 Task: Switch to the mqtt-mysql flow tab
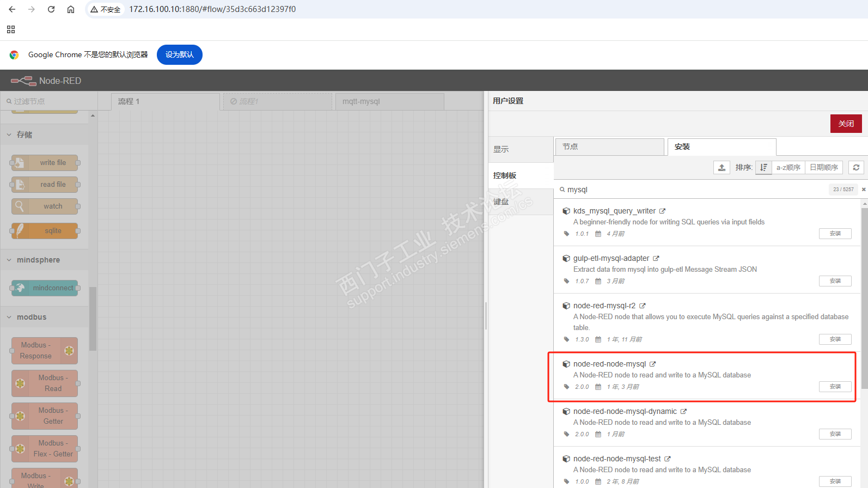(390, 101)
